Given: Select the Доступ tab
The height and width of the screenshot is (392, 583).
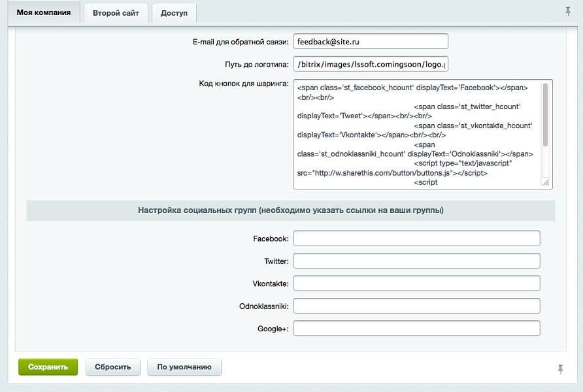Looking at the screenshot, I should point(174,13).
